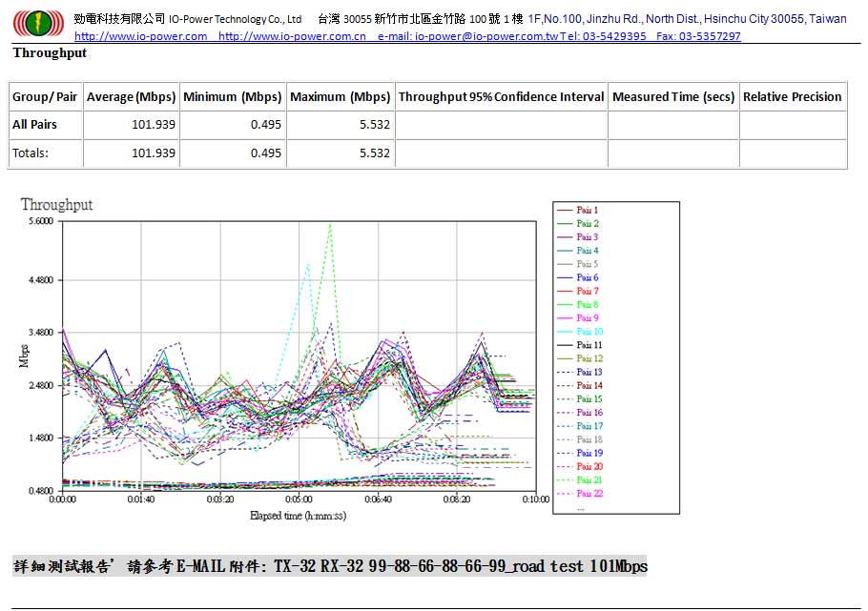Image resolution: width=868 pixels, height=611 pixels.
Task: Click the dashed blue swatch beside Pair 19
Action: point(564,454)
